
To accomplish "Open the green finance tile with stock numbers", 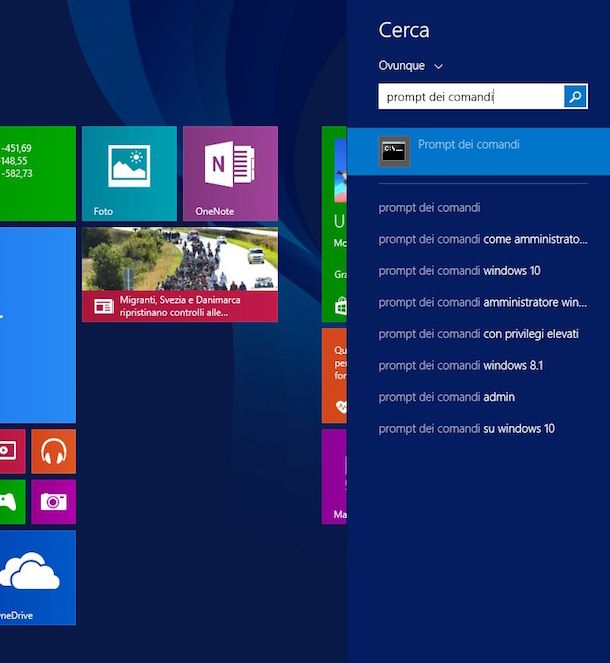I will 37,173.
